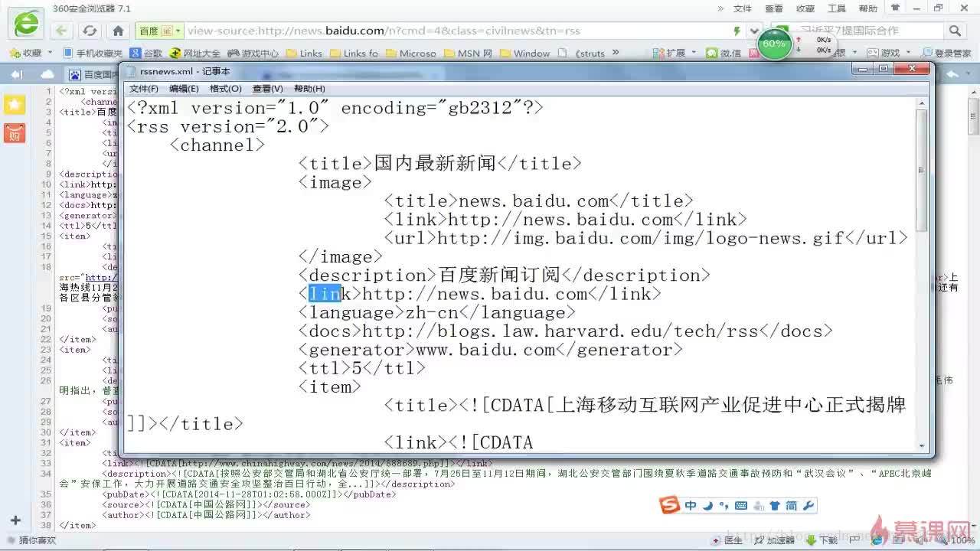Click the cloud icon in the tab bar
This screenshot has width=980, height=551.
point(47,74)
